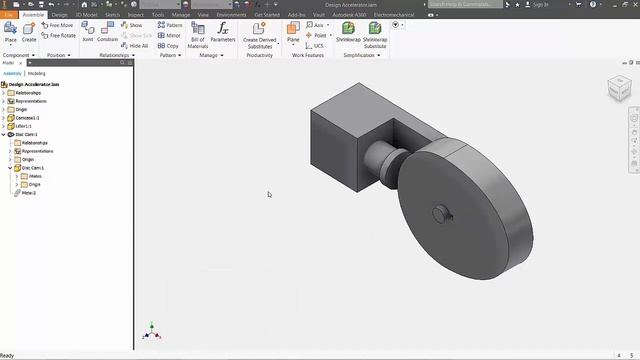Switch to the Design tab

(x=59, y=15)
